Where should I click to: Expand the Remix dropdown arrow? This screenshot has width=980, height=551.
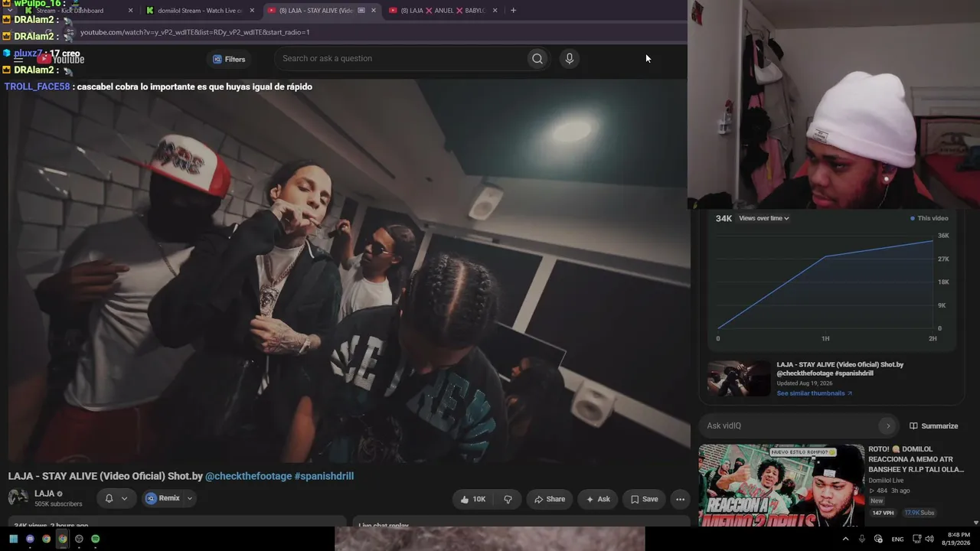[190, 498]
